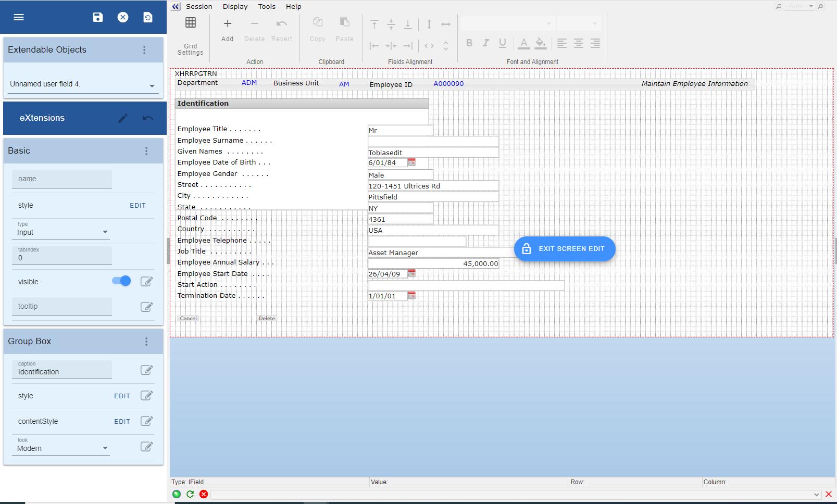Click the Grid Settings icon
This screenshot has width=837, height=504.
191,23
